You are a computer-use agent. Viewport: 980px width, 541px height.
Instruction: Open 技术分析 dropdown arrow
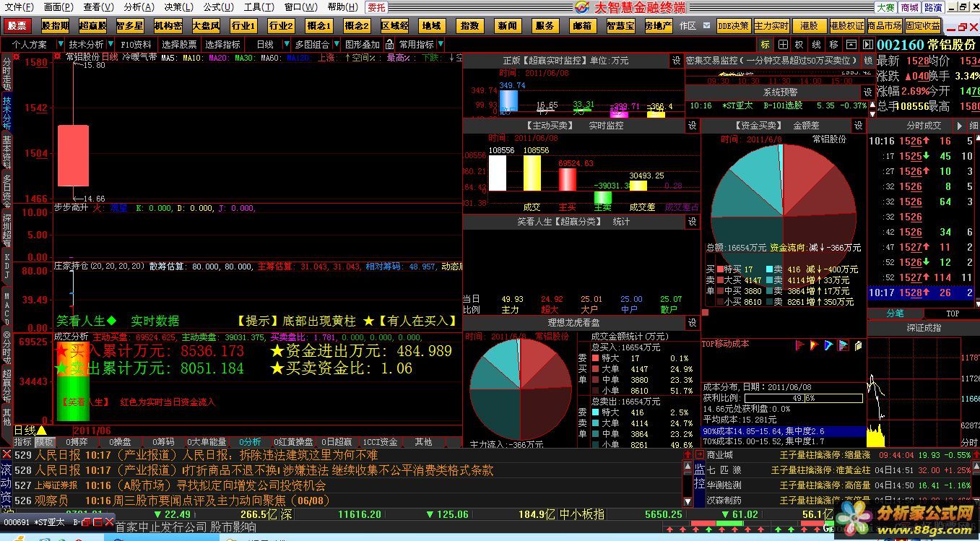point(110,44)
